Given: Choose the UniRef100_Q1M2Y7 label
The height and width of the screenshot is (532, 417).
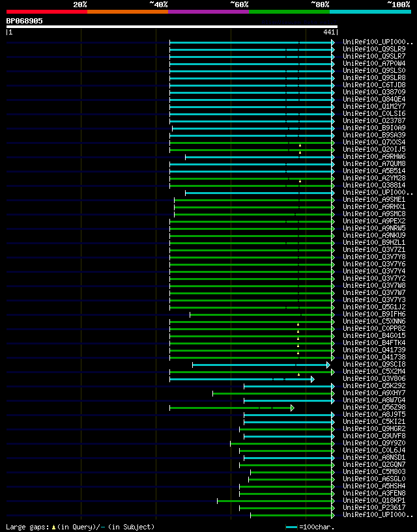Looking at the screenshot, I should 374,106.
